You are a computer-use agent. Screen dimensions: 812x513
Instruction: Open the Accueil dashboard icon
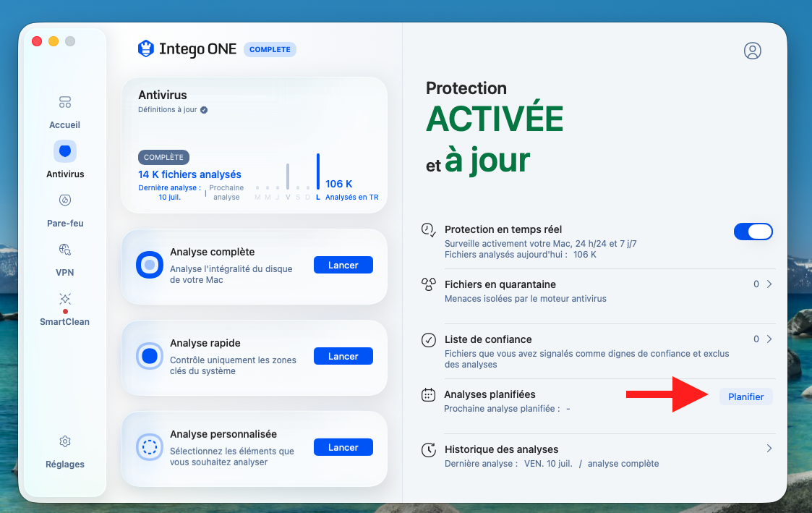pos(65,102)
